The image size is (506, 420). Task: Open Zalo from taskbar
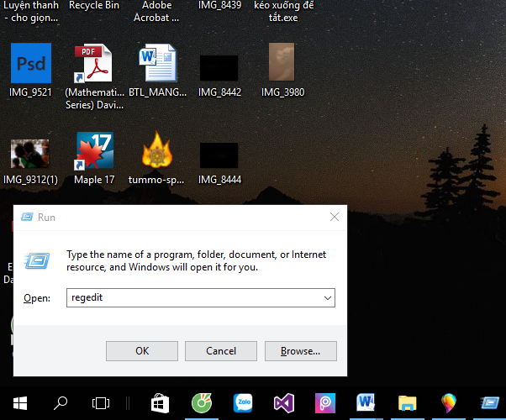243,403
